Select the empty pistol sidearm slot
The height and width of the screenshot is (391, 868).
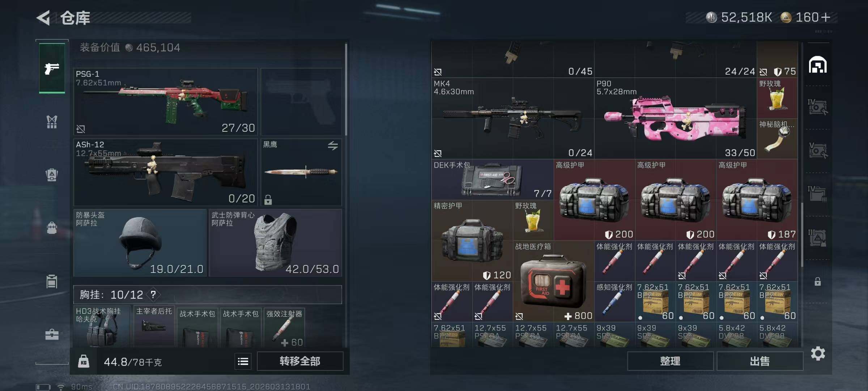click(x=301, y=101)
